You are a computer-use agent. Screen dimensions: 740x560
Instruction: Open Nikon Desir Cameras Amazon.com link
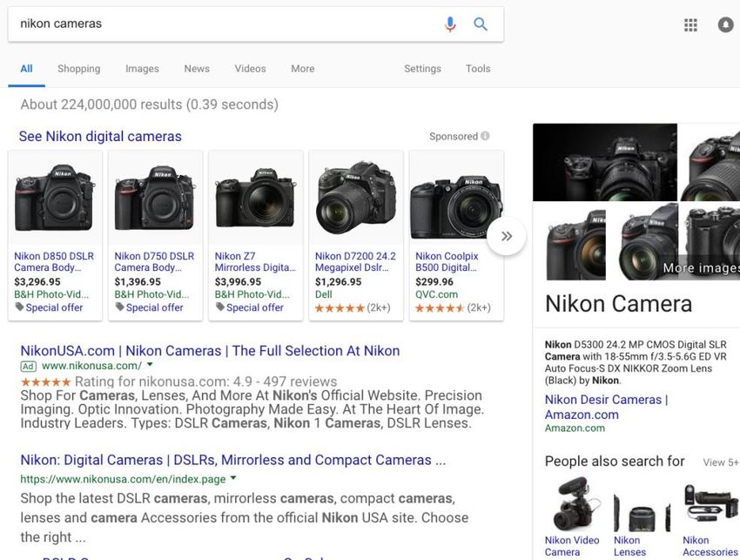click(x=606, y=407)
